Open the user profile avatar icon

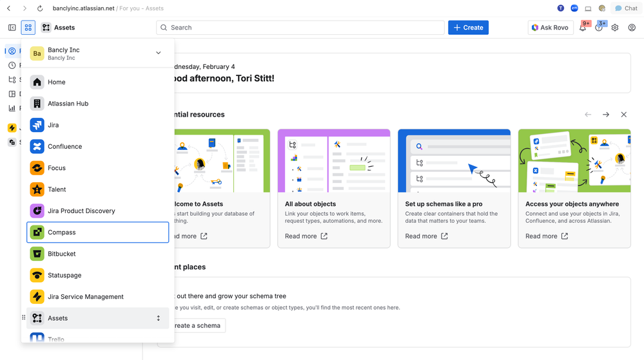tap(632, 28)
